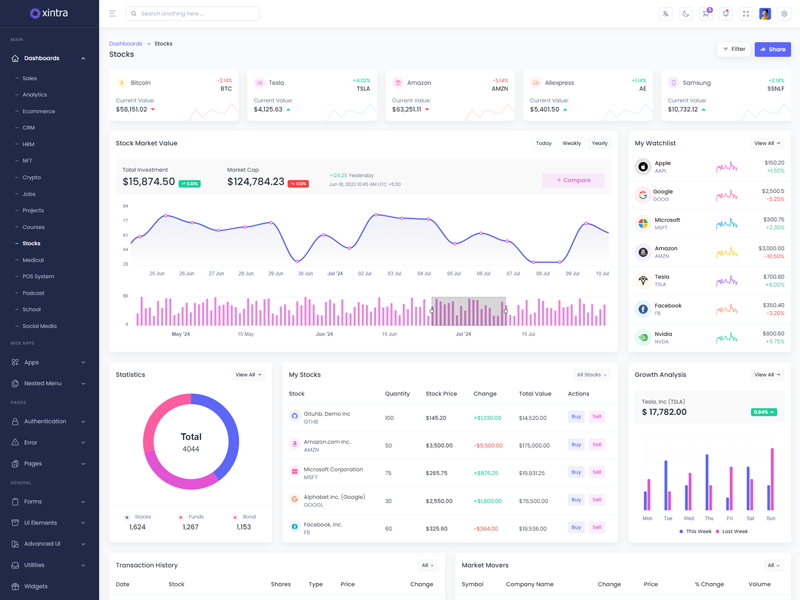The image size is (800, 600).
Task: Click the Nvidia icon in My Watchlist
Action: coord(643,338)
